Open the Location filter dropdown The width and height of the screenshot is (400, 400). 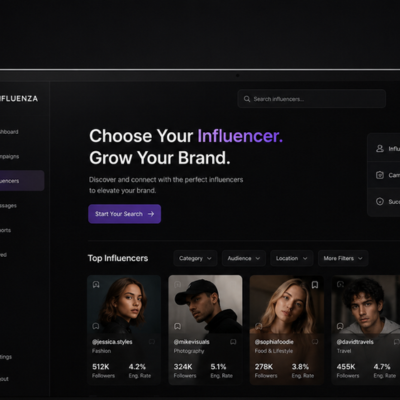pyautogui.click(x=292, y=258)
